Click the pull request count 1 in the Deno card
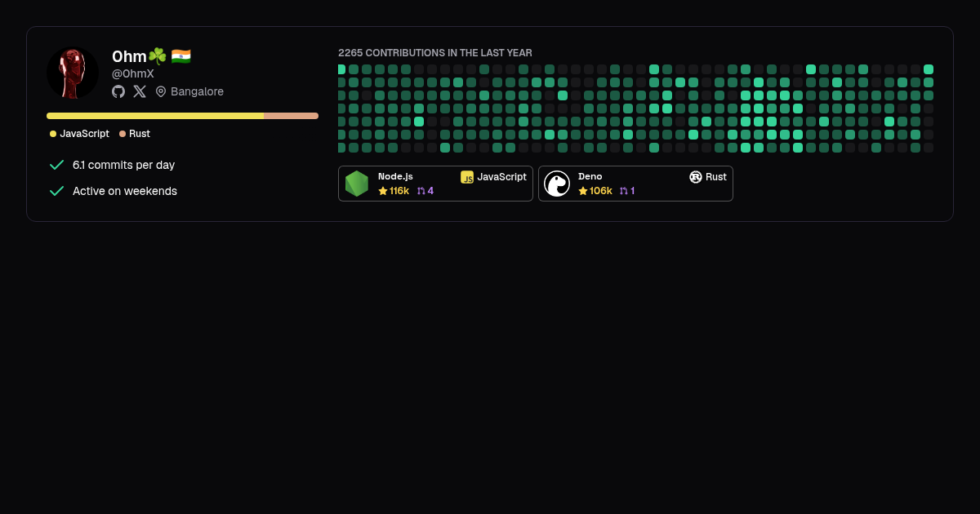The image size is (980, 514). tap(632, 191)
